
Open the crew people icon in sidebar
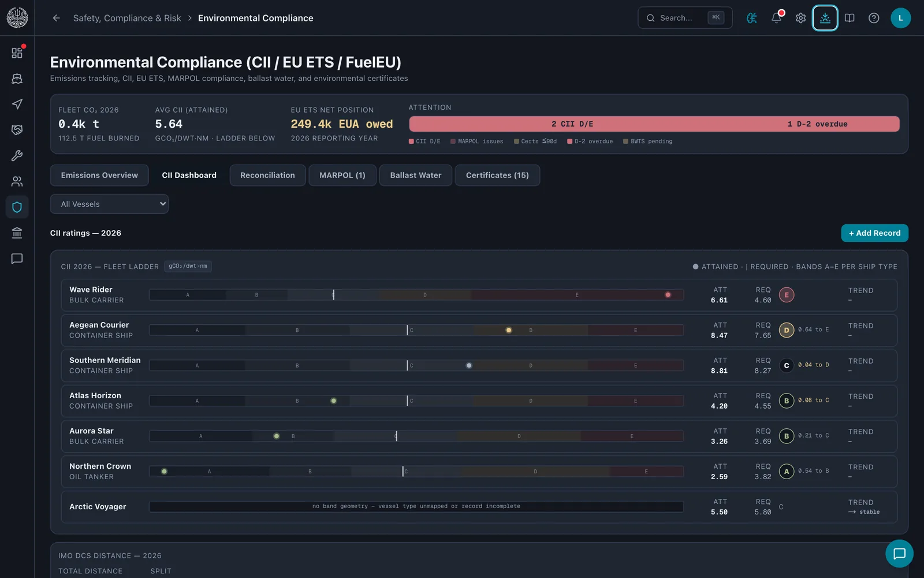(17, 181)
